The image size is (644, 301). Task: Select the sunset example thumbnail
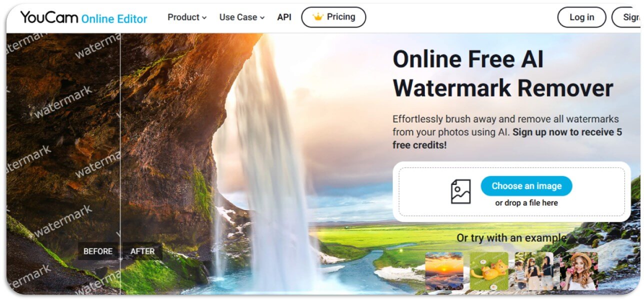[x=444, y=270]
